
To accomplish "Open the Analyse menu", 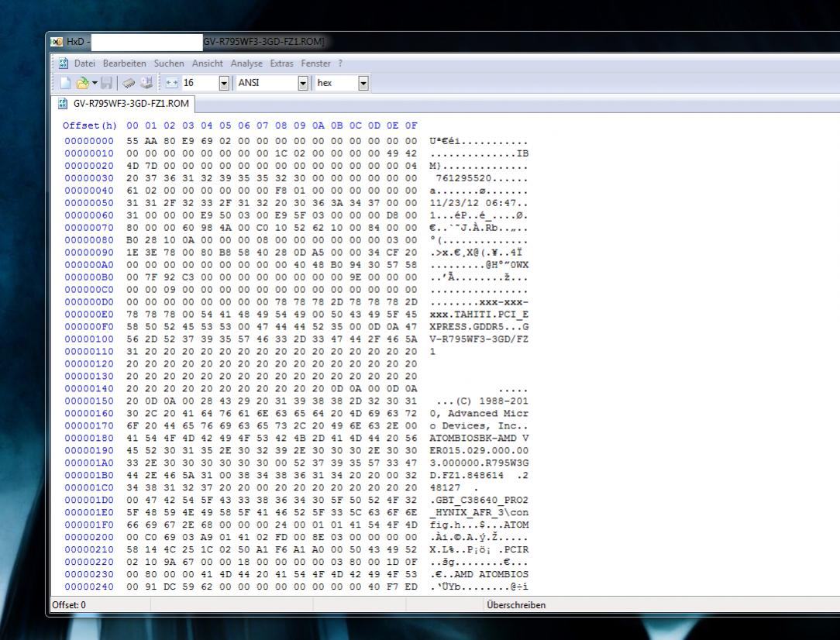I will (x=246, y=64).
